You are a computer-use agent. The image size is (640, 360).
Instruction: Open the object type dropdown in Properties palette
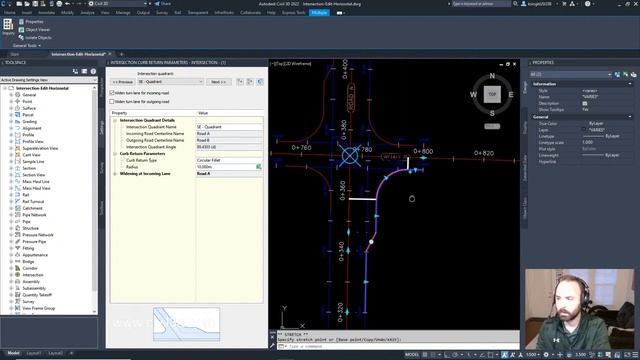tap(571, 74)
